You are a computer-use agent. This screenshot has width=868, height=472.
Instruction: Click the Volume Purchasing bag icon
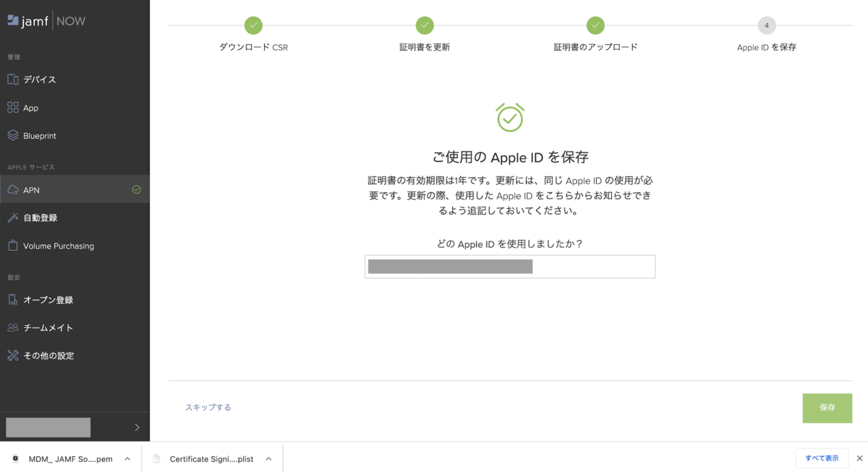pyautogui.click(x=13, y=246)
